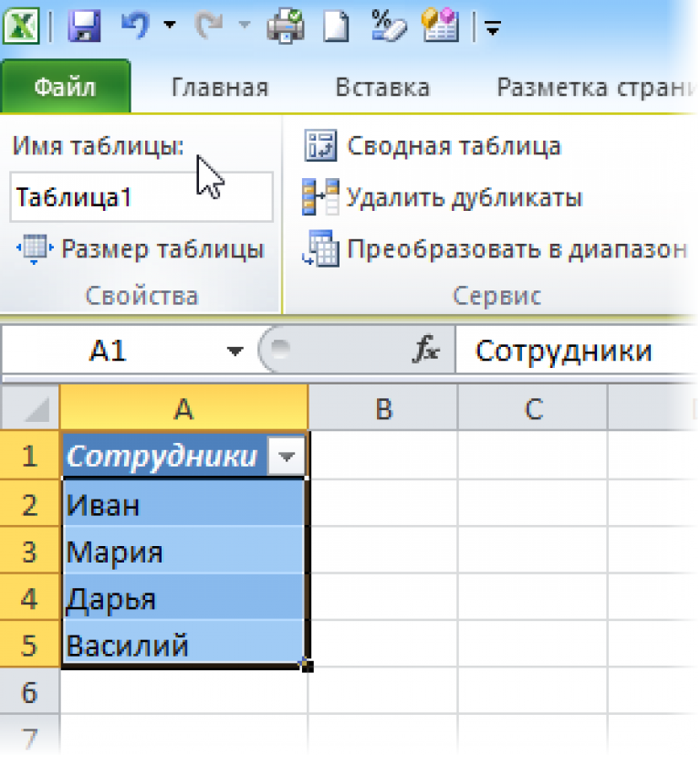
Task: Click the percent eraser toolbar icon
Action: 389,26
